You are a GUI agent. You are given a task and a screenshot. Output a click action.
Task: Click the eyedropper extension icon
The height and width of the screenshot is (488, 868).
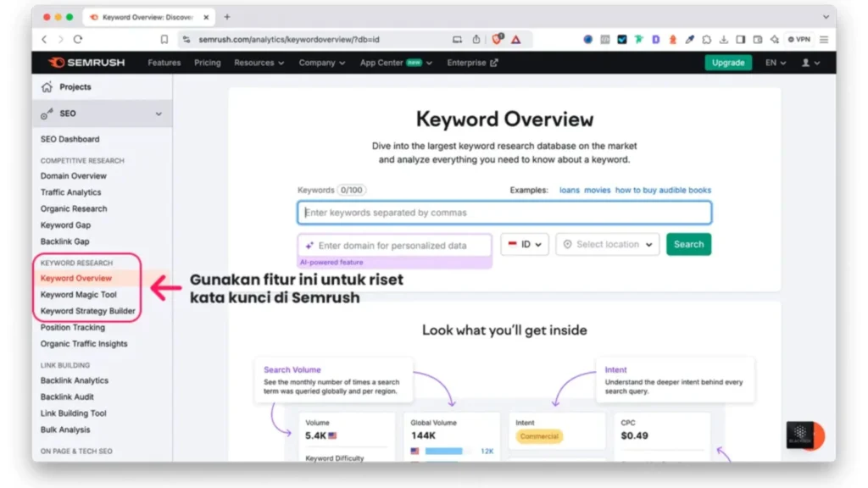click(690, 39)
